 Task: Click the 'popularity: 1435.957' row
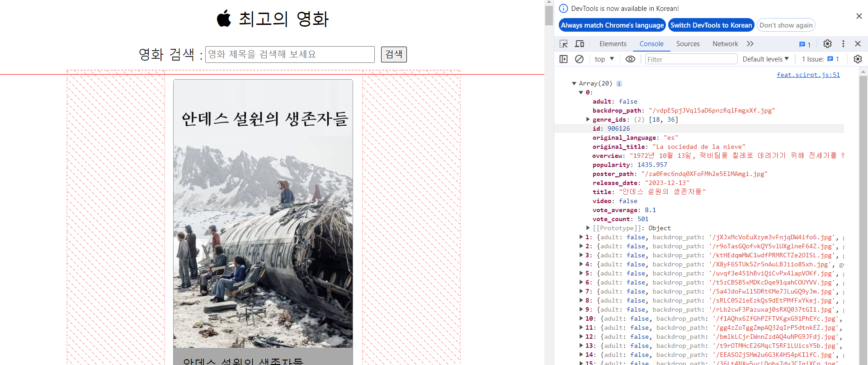(630, 165)
